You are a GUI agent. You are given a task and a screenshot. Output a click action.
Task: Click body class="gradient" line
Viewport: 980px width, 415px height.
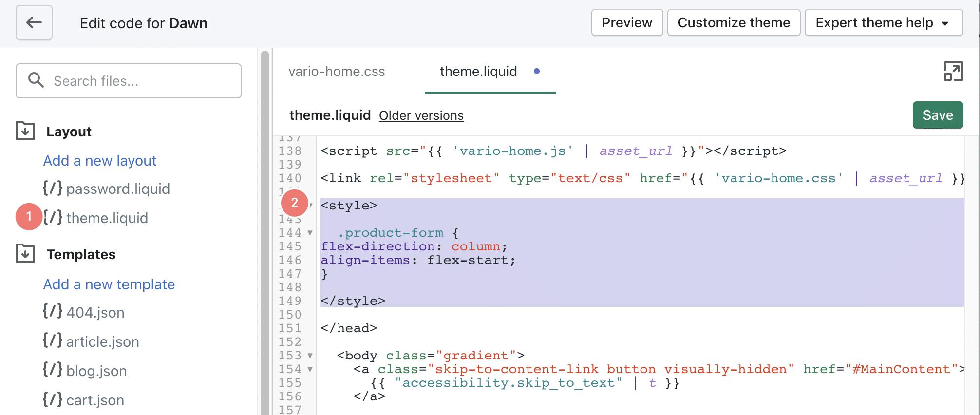tap(431, 356)
